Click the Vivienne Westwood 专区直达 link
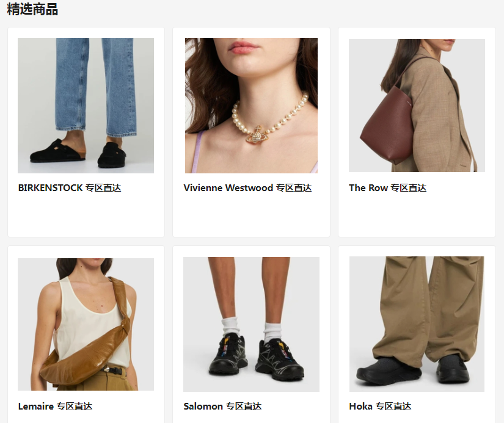The height and width of the screenshot is (423, 504). pyautogui.click(x=247, y=187)
